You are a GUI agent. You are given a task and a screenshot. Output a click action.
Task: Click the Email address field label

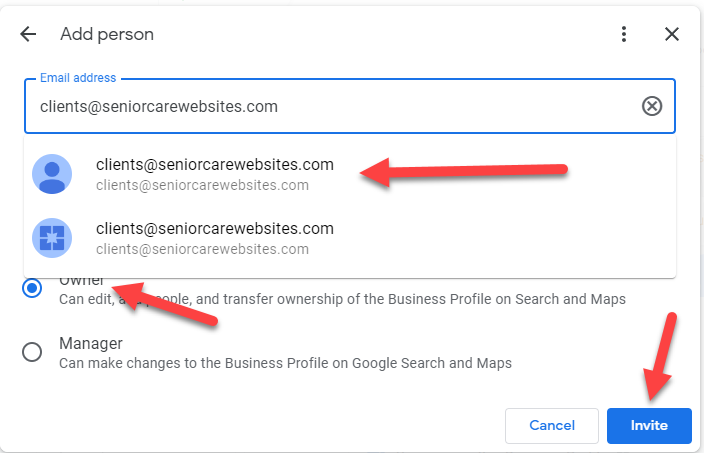click(78, 78)
